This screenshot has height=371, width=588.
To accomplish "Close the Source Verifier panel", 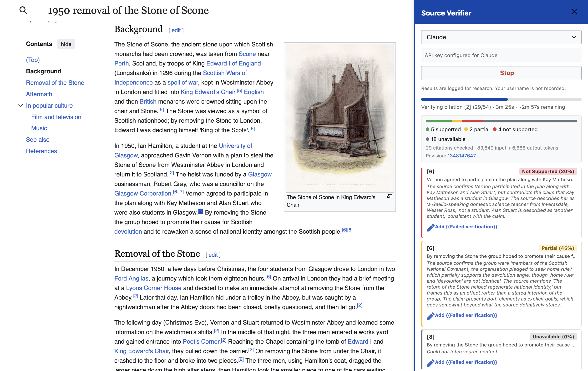I will (574, 12).
